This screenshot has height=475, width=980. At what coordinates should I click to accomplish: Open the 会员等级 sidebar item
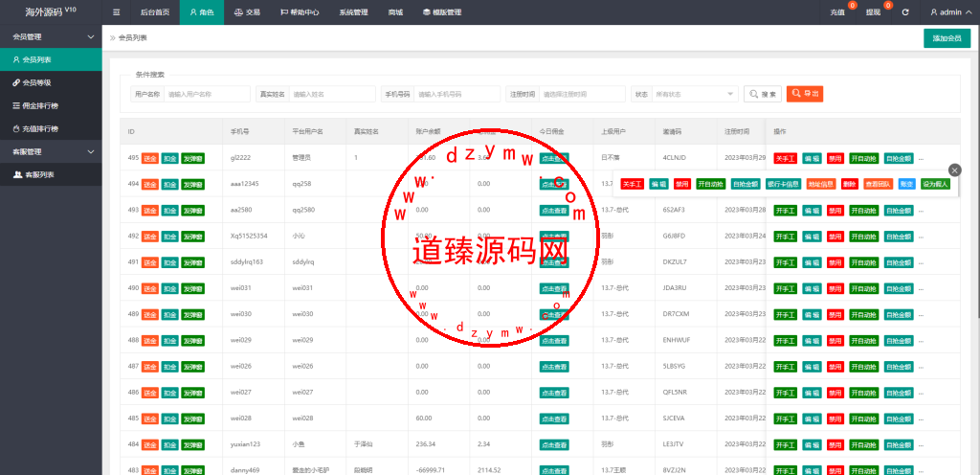[x=51, y=82]
